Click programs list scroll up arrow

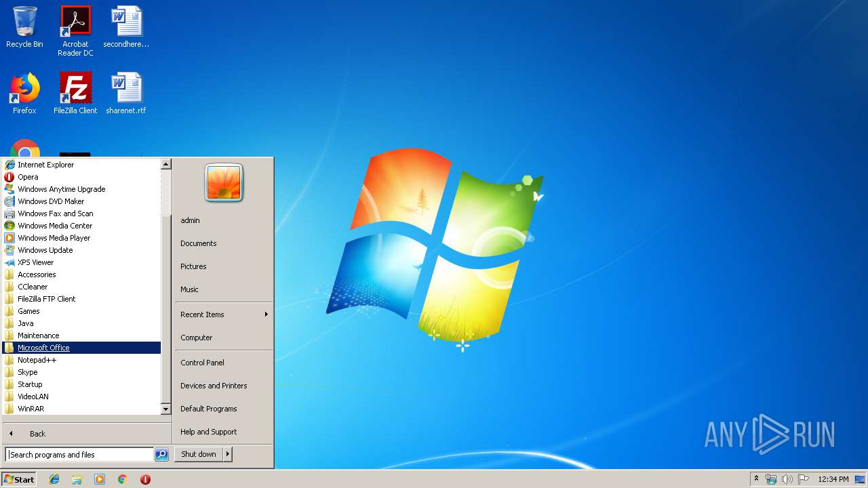point(165,164)
